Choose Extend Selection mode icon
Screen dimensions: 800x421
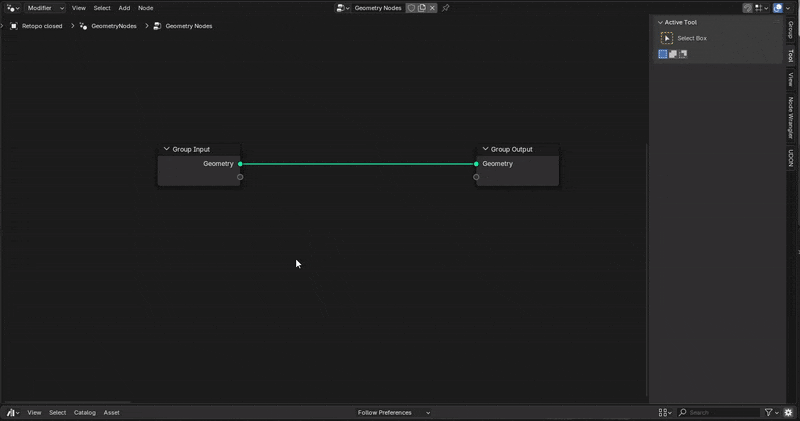[x=672, y=54]
